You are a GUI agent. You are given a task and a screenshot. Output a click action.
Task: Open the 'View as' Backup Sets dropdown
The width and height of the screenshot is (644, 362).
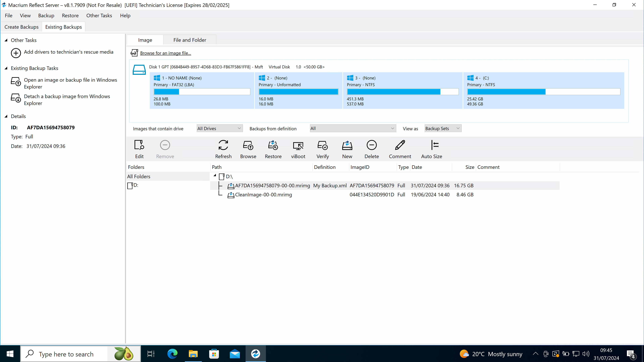pos(443,128)
